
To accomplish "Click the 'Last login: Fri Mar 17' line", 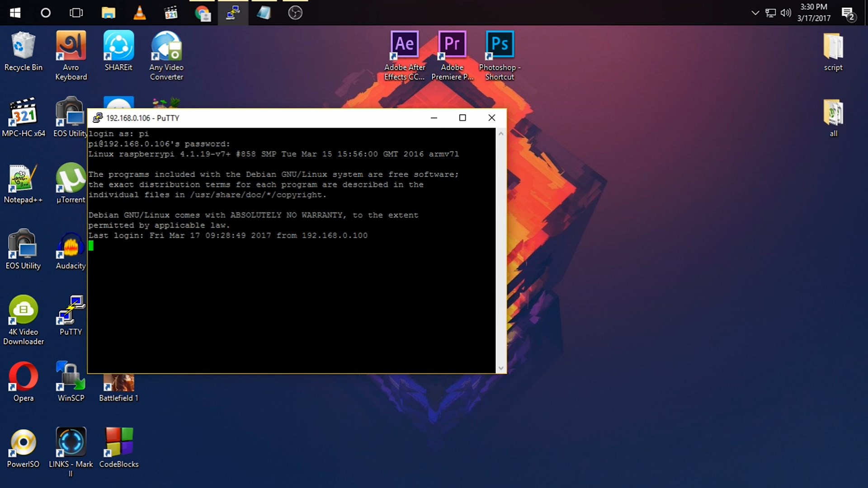I will pyautogui.click(x=228, y=235).
